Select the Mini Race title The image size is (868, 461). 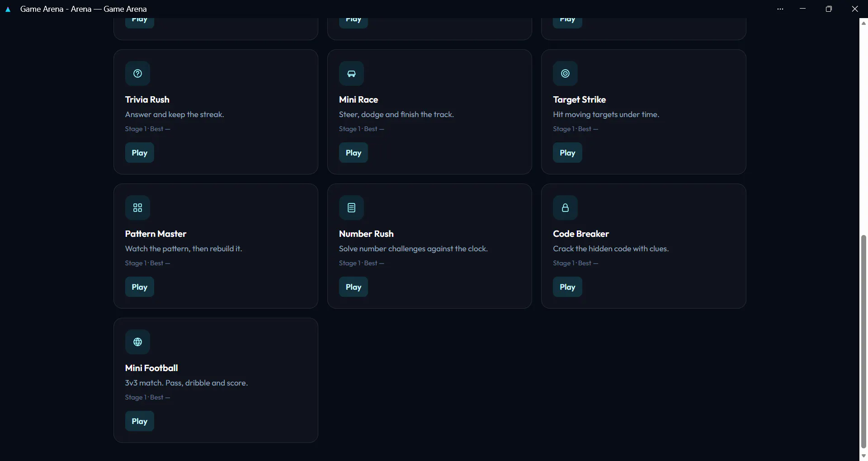coord(359,99)
